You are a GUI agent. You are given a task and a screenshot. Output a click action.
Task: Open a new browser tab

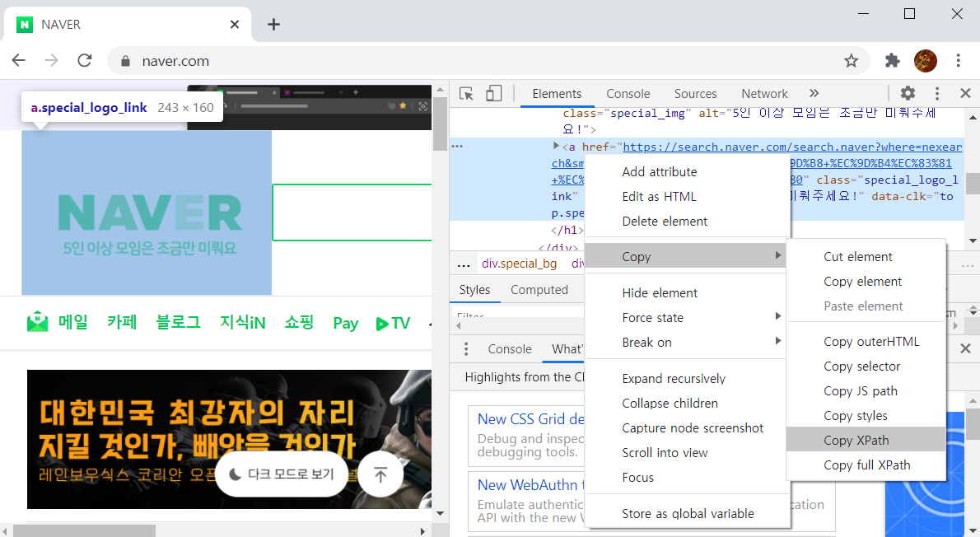pos(273,25)
